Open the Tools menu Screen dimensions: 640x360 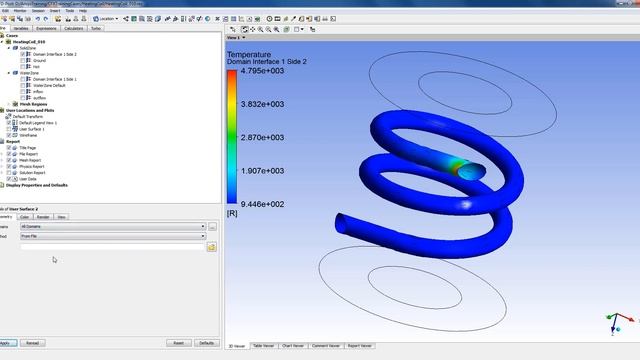point(70,11)
